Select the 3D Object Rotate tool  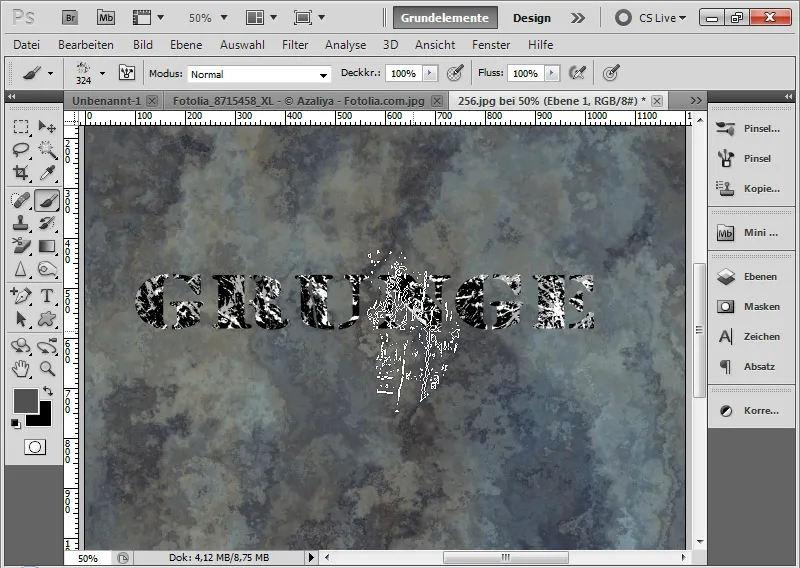point(21,345)
